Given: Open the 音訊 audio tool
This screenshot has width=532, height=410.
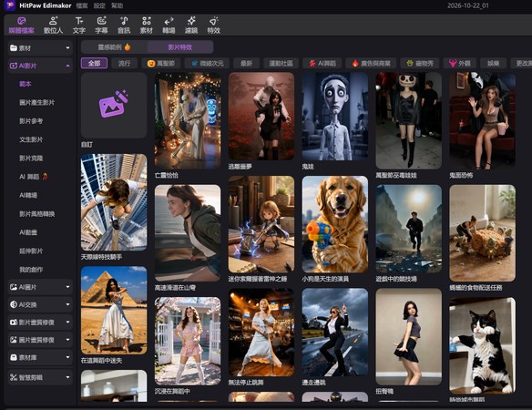Looking at the screenshot, I should (124, 26).
